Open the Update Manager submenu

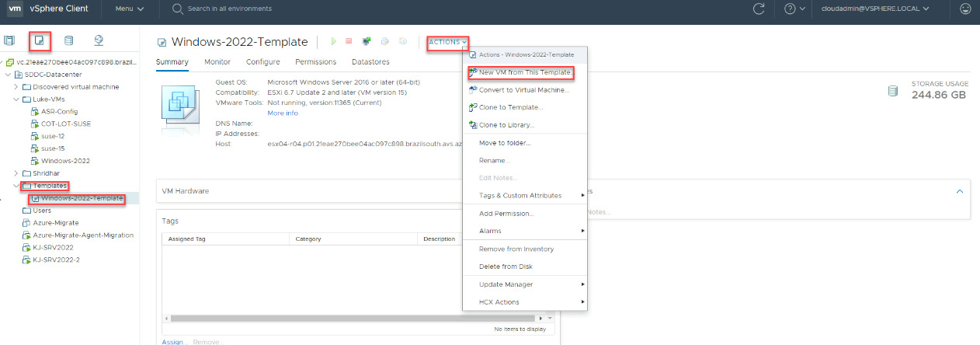coord(525,284)
